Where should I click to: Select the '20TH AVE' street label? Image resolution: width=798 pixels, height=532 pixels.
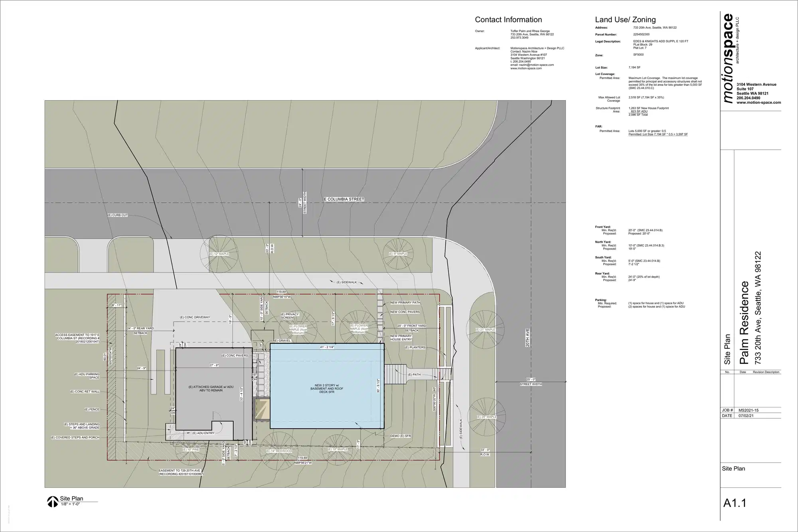[527, 338]
